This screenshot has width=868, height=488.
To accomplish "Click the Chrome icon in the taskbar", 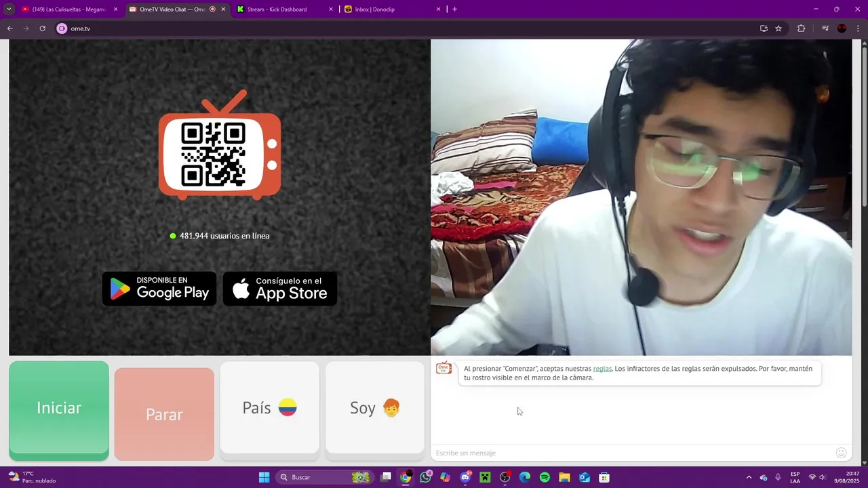I will [406, 477].
